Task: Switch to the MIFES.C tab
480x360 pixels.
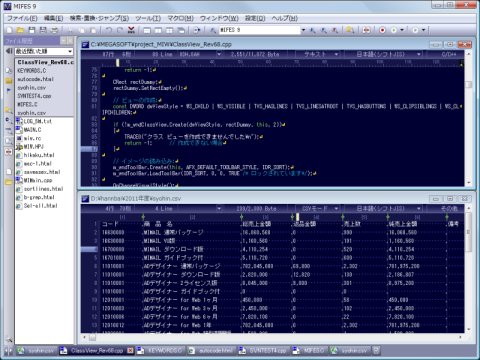Action: tap(309, 350)
